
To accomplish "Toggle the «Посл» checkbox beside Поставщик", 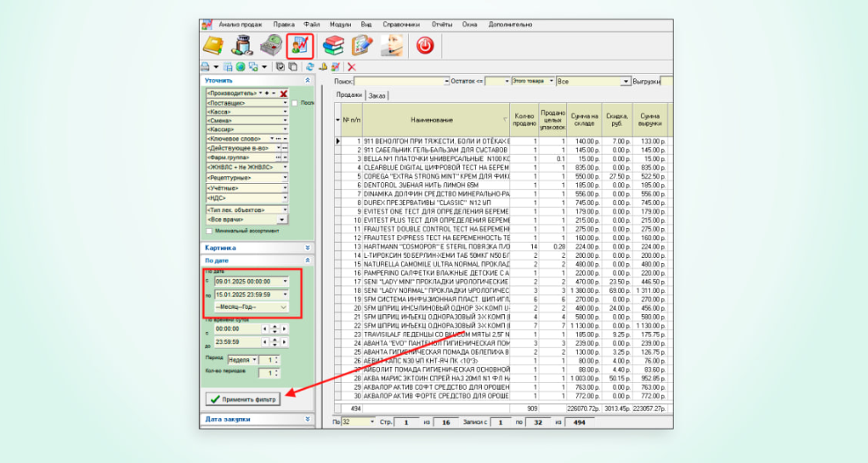I will click(295, 103).
